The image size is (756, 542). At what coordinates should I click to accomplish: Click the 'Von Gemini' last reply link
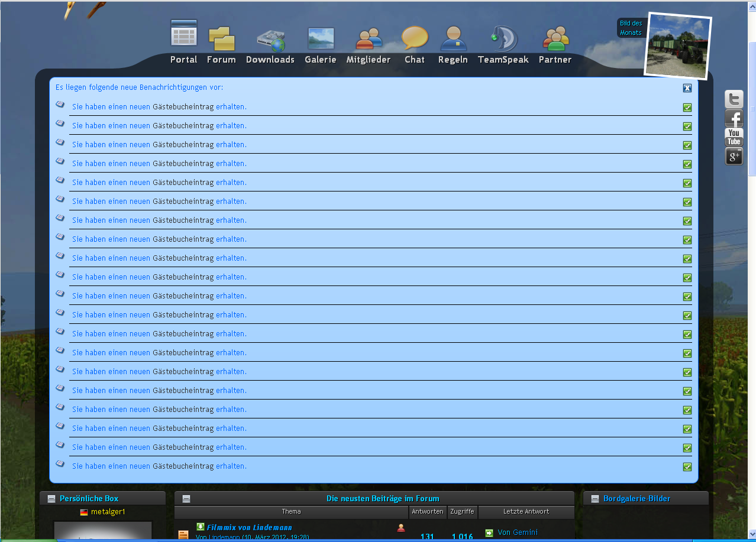click(x=518, y=533)
